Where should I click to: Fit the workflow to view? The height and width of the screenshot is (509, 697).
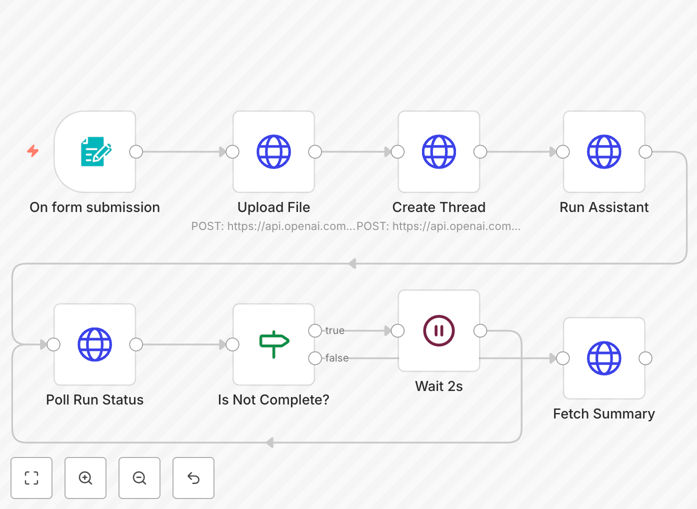pos(32,478)
